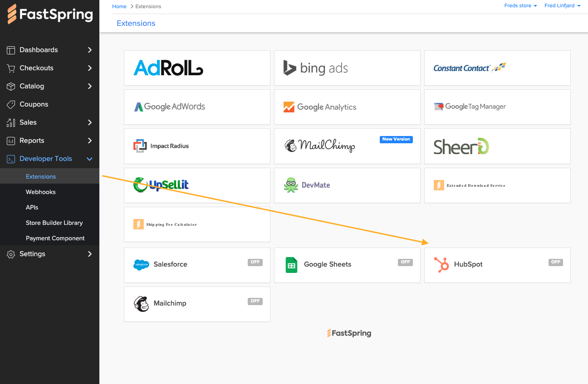588x384 pixels.
Task: Toggle the Google Sheets OFF badge
Action: [405, 262]
